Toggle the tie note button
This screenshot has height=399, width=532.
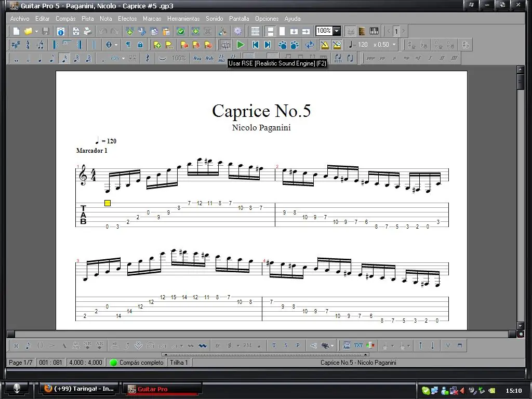(163, 58)
